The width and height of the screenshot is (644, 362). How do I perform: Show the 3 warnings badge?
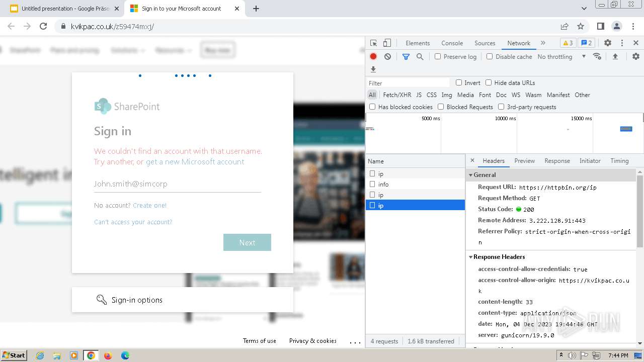coord(567,43)
